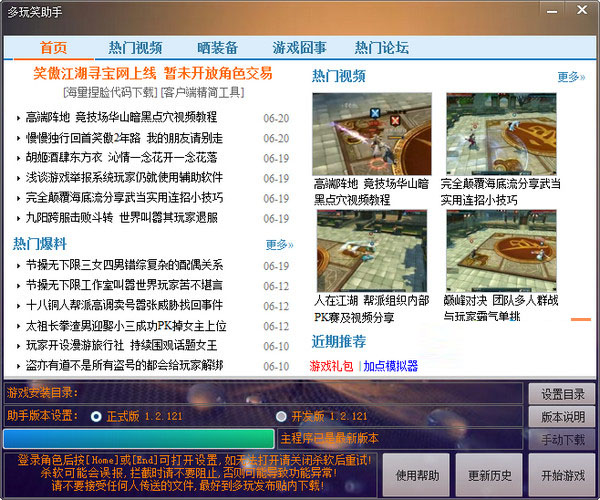
Task: Open article 九阳跨服击败斗转 世界叫嚣其玩家退服
Action: [x=121, y=218]
